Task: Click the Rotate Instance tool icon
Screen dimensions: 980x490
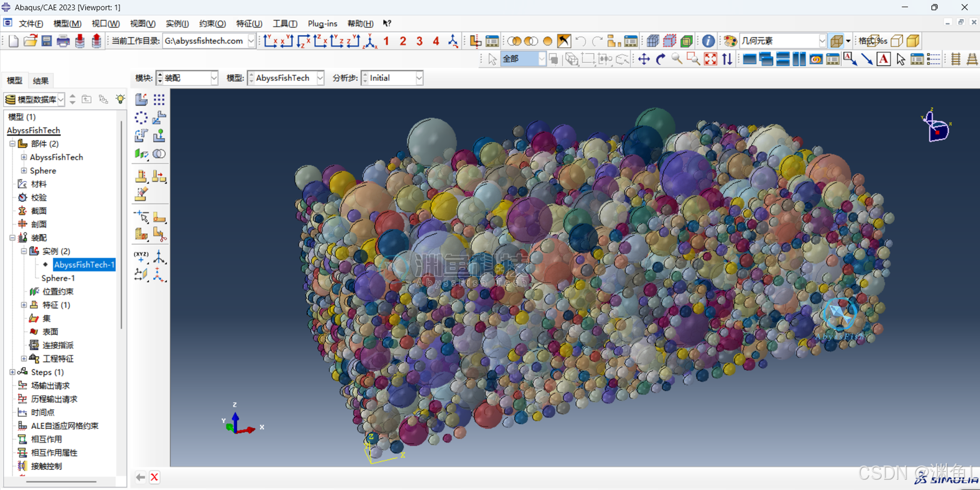Action: pyautogui.click(x=141, y=135)
